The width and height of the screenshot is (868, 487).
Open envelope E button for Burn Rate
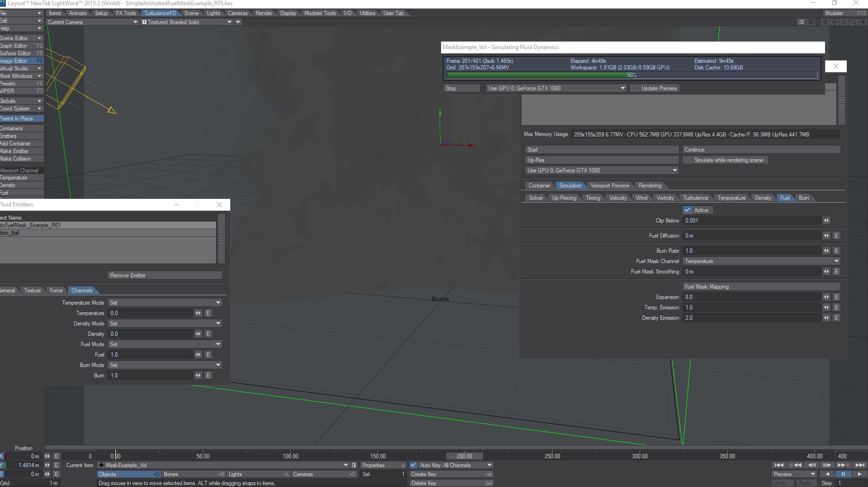click(x=836, y=251)
